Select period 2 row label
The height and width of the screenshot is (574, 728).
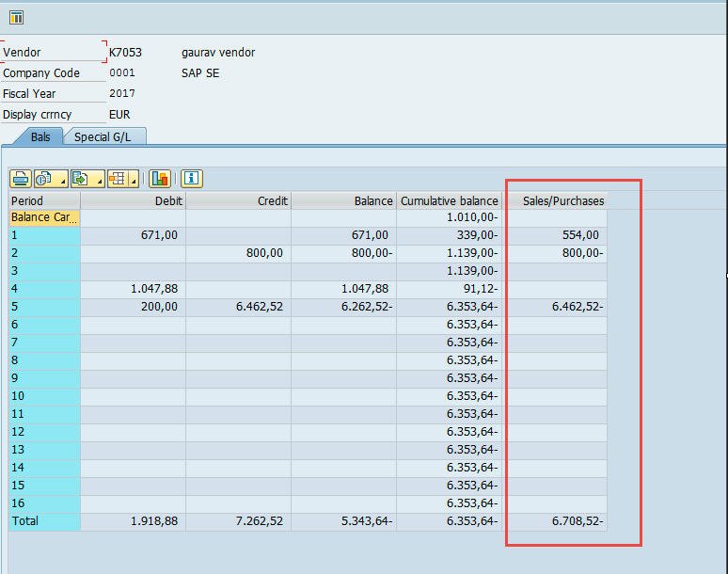(44, 253)
